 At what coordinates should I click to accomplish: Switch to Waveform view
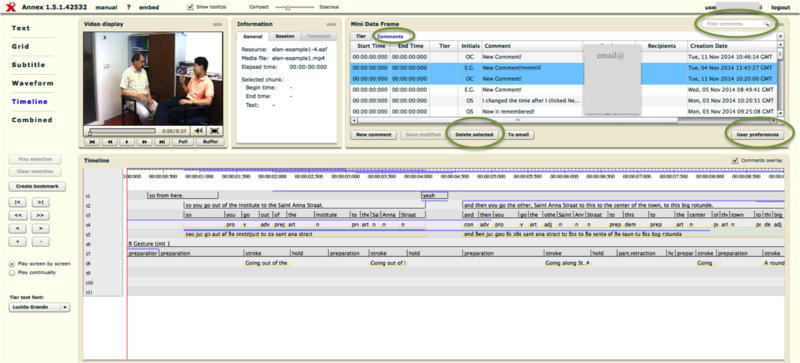(x=33, y=83)
